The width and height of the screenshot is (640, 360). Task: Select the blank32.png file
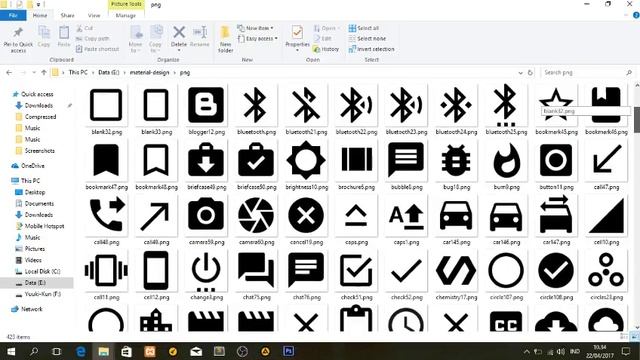(x=106, y=110)
